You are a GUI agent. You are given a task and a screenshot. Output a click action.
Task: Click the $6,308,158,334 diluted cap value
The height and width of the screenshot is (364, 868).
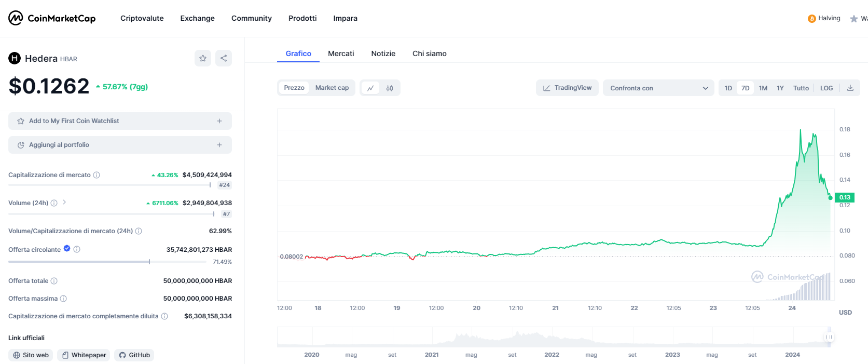[208, 316]
